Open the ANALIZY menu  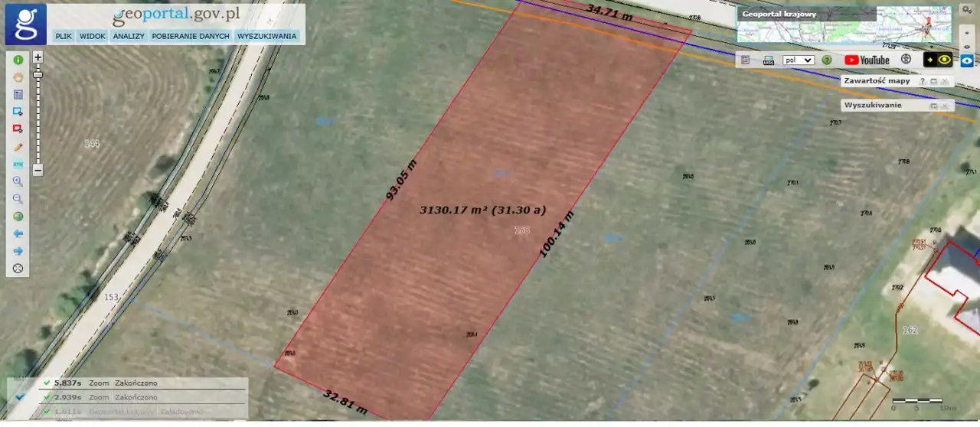pyautogui.click(x=128, y=36)
